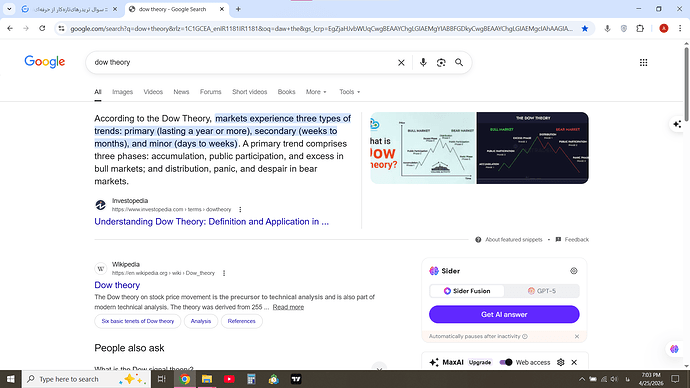Open Sider settings gear icon
Viewport: 690px width, 388px height.
pyautogui.click(x=573, y=271)
